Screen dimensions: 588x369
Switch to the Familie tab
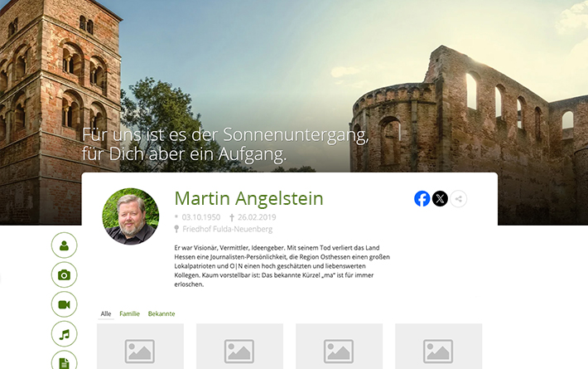click(129, 313)
